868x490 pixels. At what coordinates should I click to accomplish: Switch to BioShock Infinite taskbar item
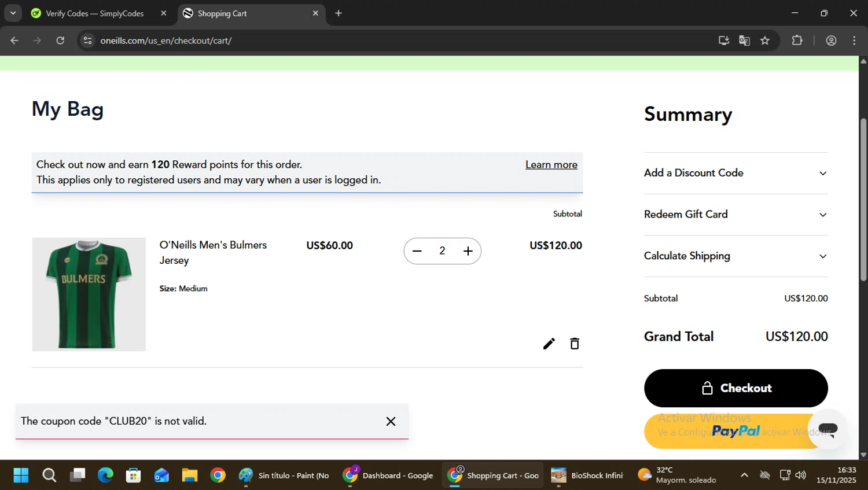(587, 476)
